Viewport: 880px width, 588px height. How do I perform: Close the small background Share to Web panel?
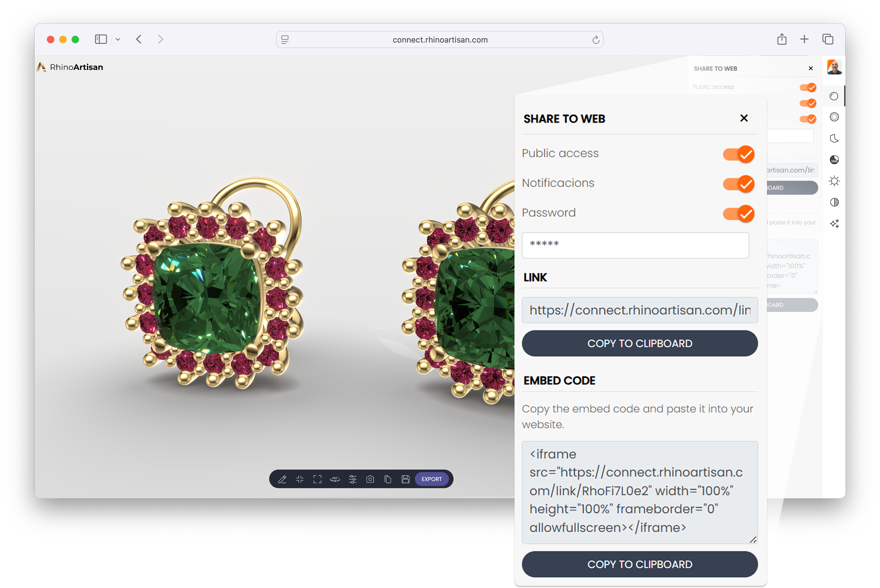[x=811, y=68]
